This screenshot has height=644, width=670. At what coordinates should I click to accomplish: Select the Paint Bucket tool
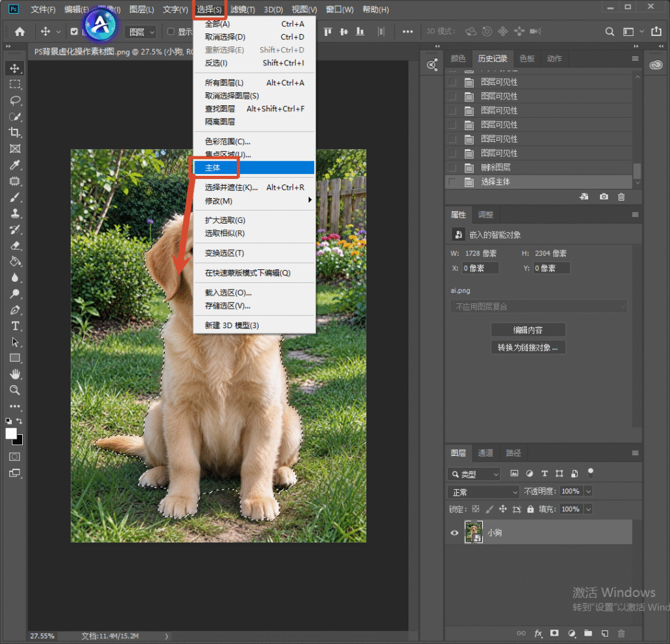point(15,262)
